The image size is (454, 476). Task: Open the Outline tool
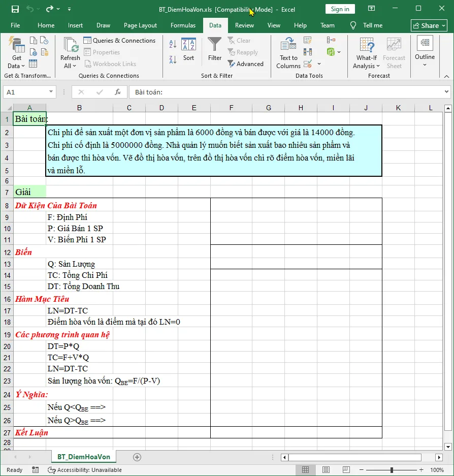[425, 52]
